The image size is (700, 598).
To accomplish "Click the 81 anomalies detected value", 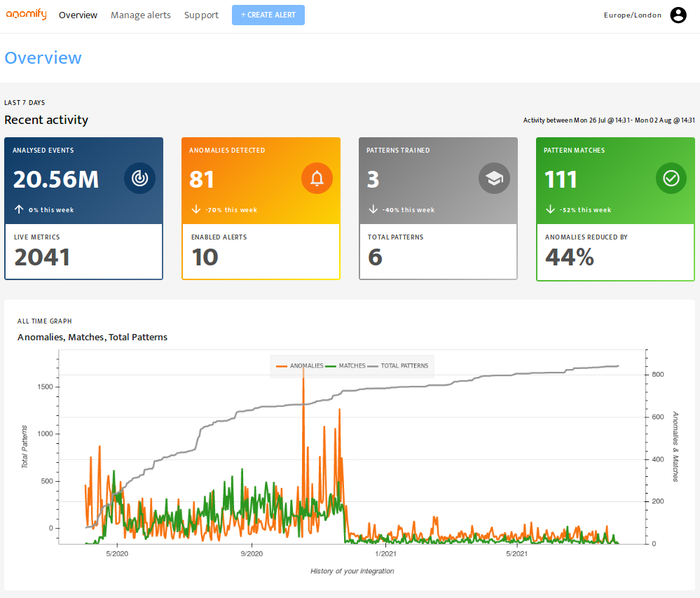I will (202, 179).
